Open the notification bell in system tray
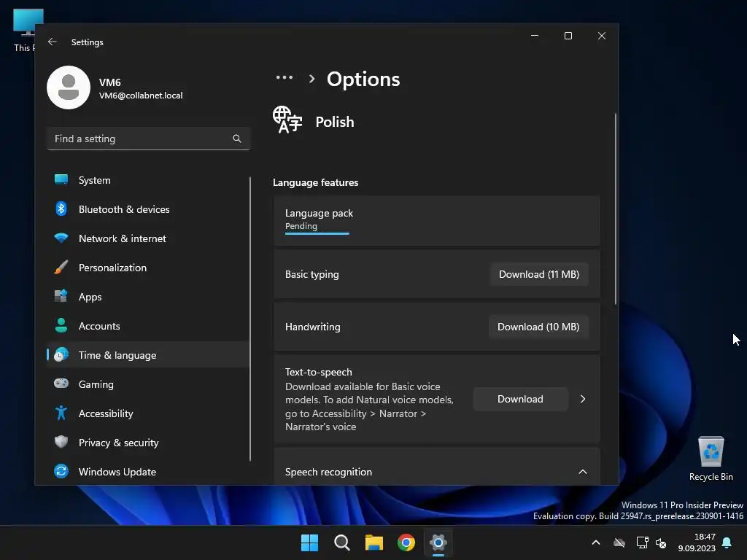This screenshot has height=560, width=747. 727,542
